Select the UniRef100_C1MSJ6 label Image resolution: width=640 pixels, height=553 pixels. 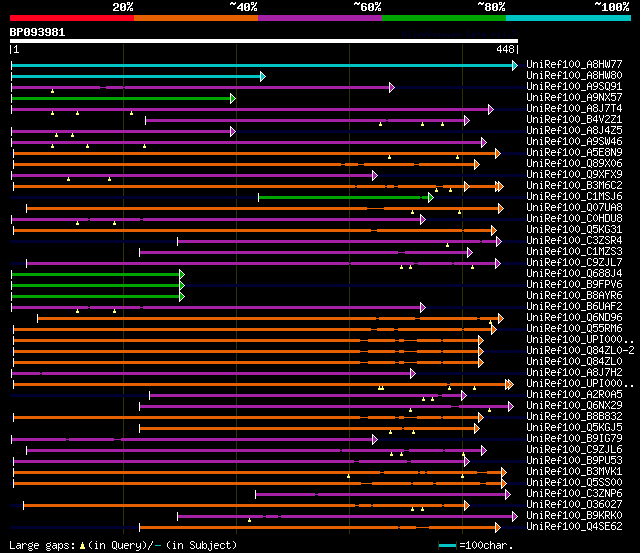(x=574, y=197)
